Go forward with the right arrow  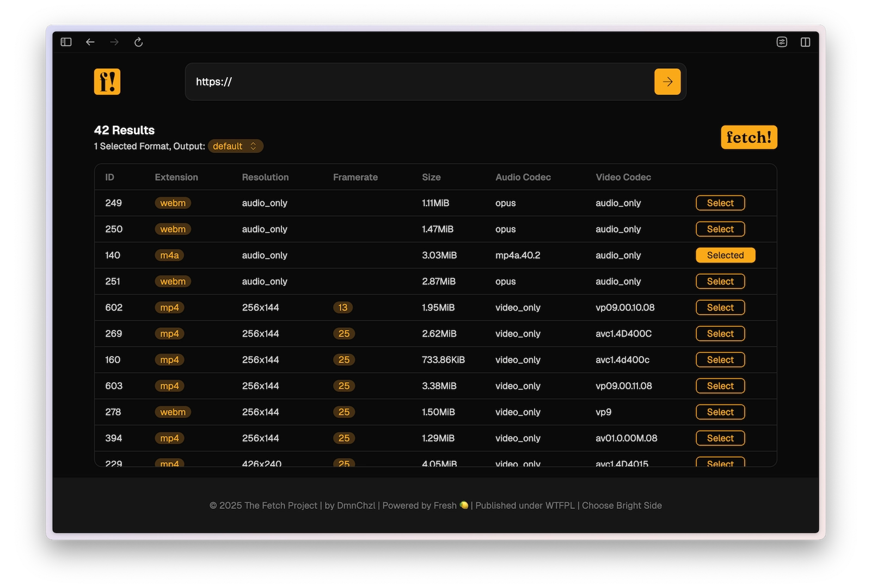click(114, 42)
